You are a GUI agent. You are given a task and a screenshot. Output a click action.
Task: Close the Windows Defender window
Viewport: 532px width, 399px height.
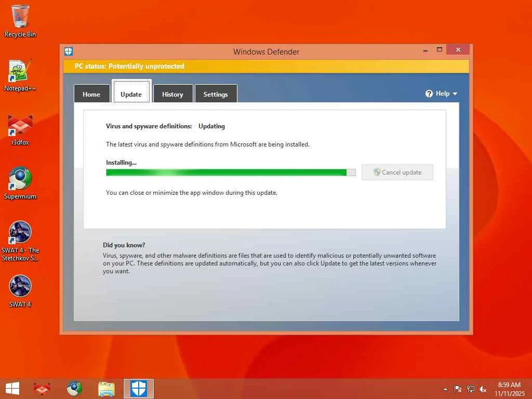pos(458,50)
